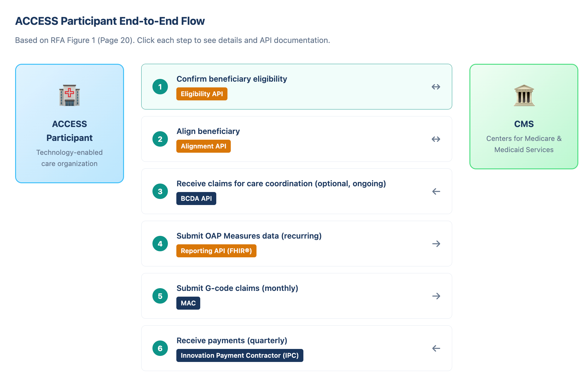The image size is (588, 381).
Task: Click the step 2 number circle
Action: point(160,139)
